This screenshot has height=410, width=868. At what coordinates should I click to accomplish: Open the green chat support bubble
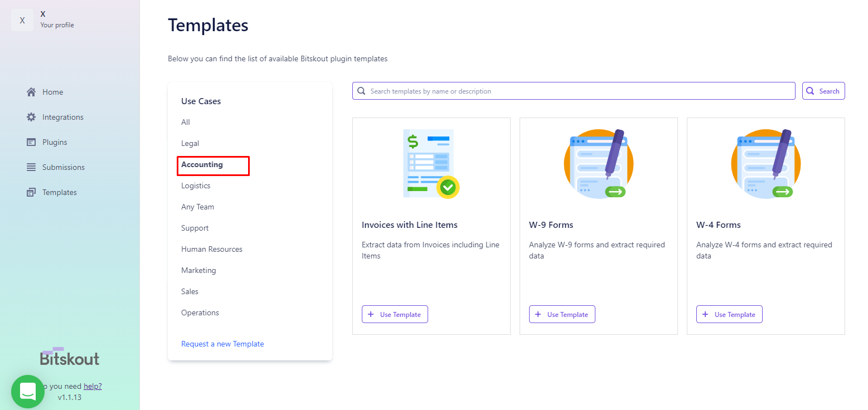(x=28, y=392)
